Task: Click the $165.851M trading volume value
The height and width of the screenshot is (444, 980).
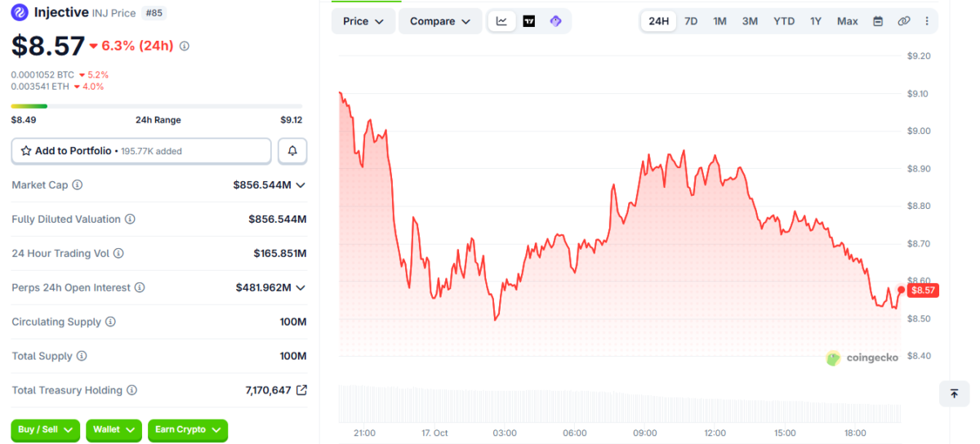Action: coord(280,254)
